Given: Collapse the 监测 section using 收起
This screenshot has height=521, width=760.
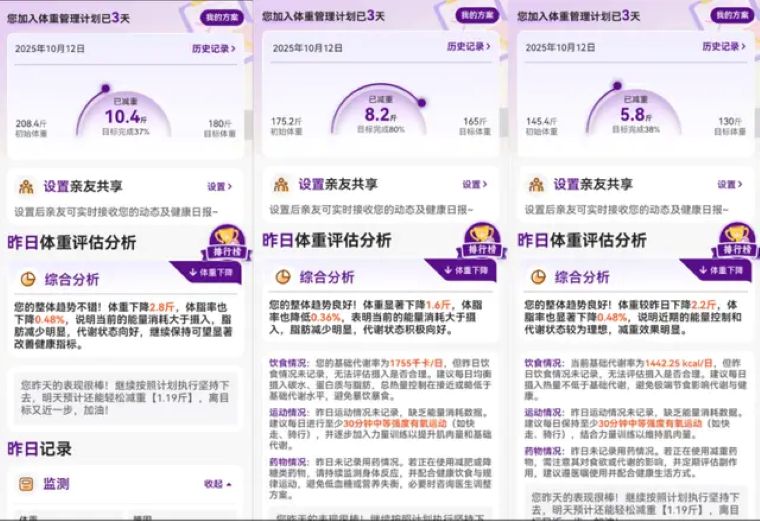Looking at the screenshot, I should (217, 484).
